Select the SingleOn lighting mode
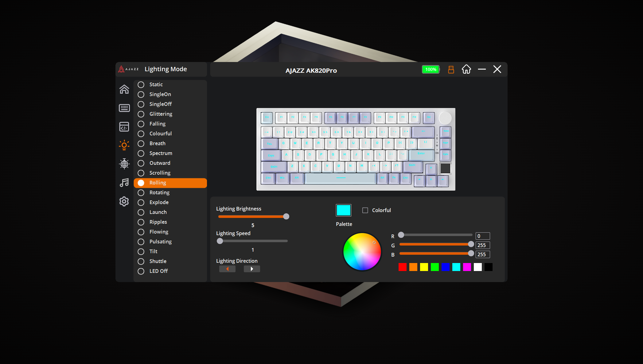 pyautogui.click(x=170, y=94)
